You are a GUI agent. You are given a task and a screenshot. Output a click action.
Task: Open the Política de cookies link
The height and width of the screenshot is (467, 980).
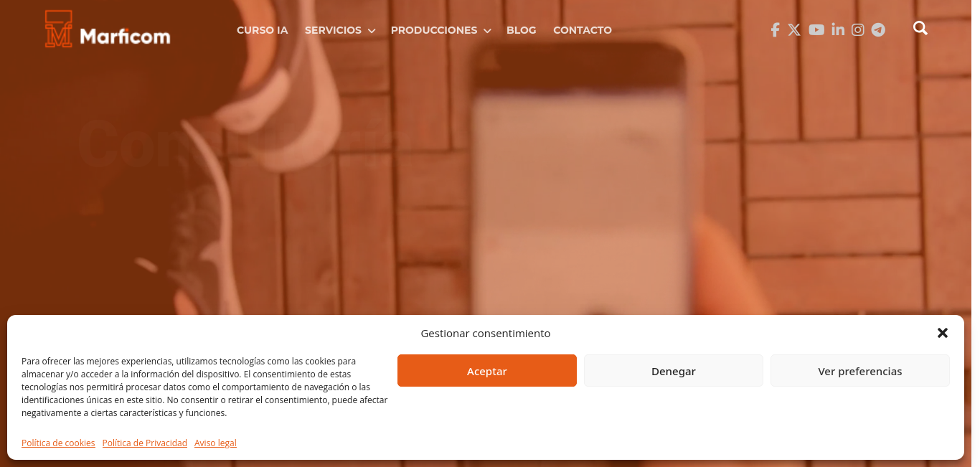pos(58,443)
